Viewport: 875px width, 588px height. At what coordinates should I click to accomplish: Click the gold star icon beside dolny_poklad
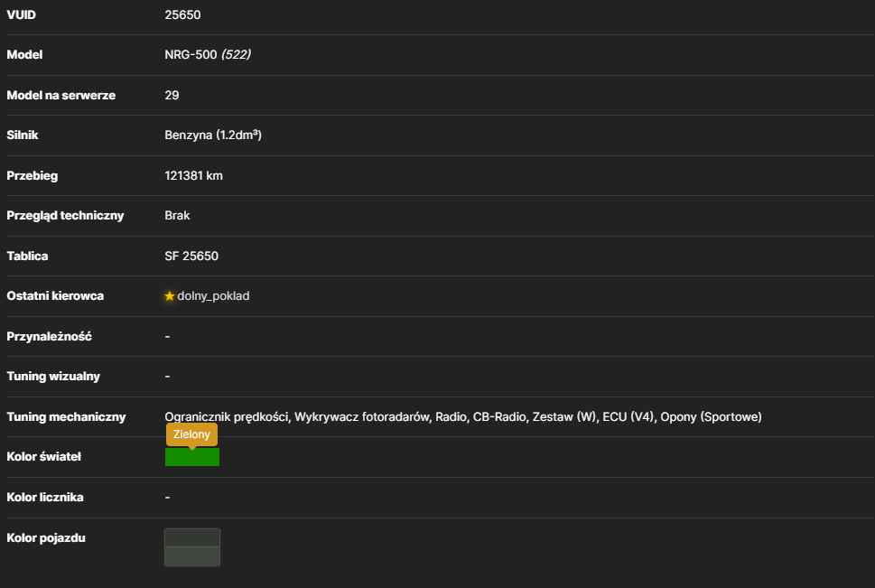pos(170,296)
